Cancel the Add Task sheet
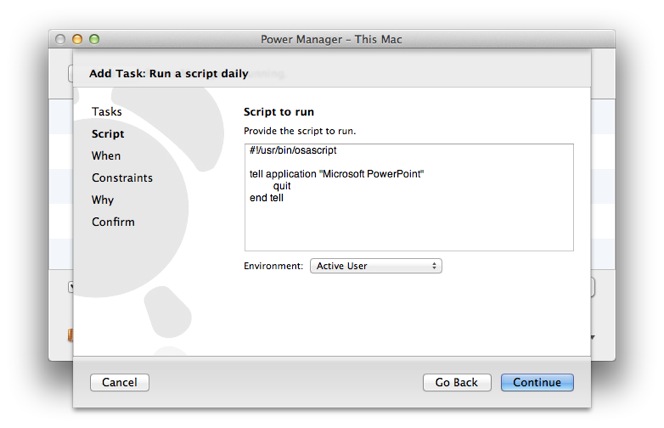Viewport: 664px width, 428px height. coord(119,382)
